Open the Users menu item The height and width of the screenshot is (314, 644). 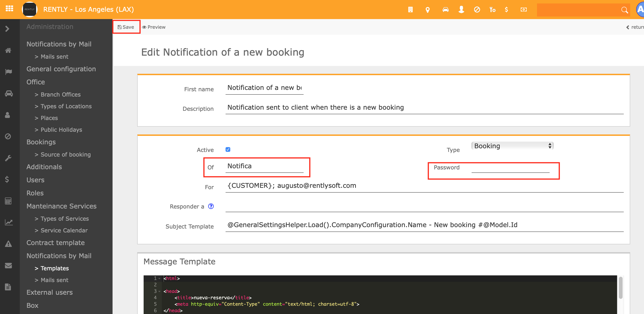coord(35,180)
